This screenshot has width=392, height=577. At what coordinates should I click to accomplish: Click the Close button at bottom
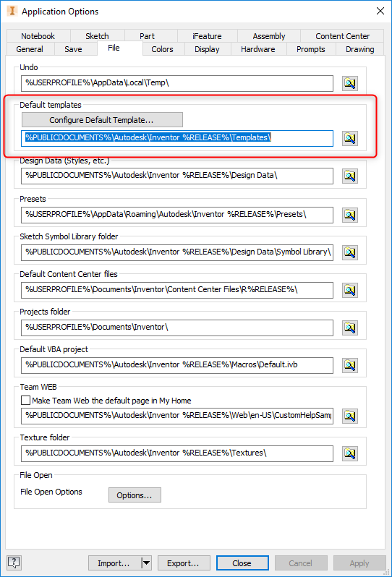coord(242,563)
